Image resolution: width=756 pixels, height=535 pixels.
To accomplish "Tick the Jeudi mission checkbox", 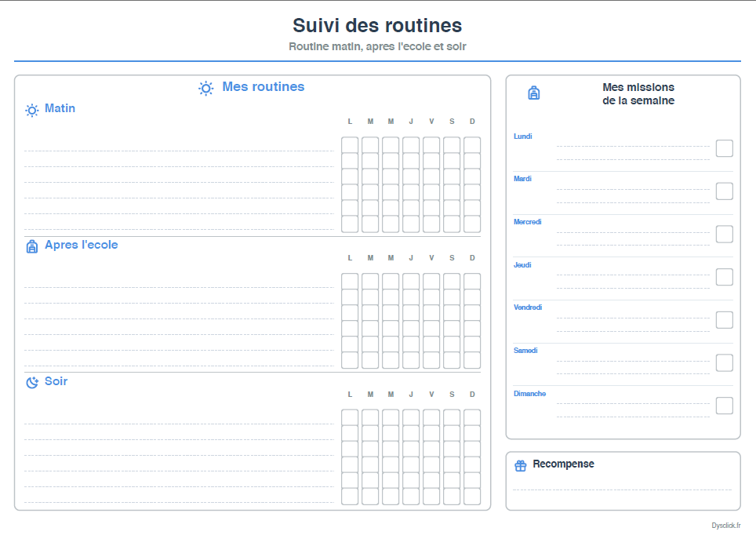I will pos(724,277).
